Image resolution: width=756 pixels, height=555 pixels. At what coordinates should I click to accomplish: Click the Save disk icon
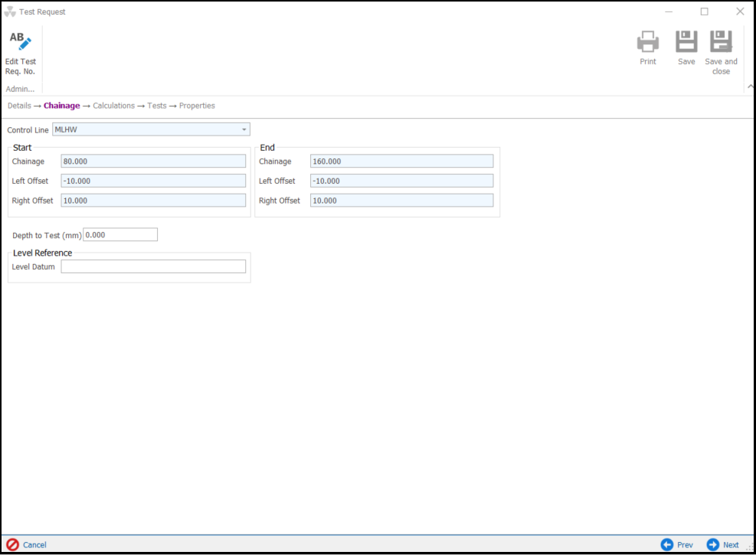tap(686, 42)
